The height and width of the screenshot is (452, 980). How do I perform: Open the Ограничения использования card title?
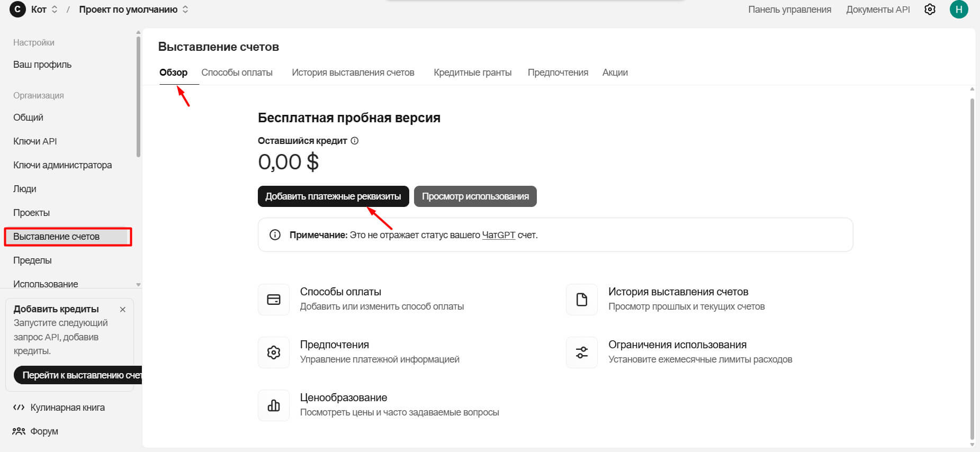(x=677, y=345)
